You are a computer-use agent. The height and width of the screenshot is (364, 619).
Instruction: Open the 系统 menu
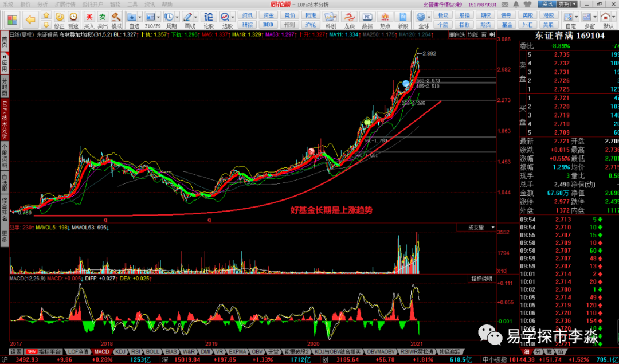pyautogui.click(x=8, y=5)
